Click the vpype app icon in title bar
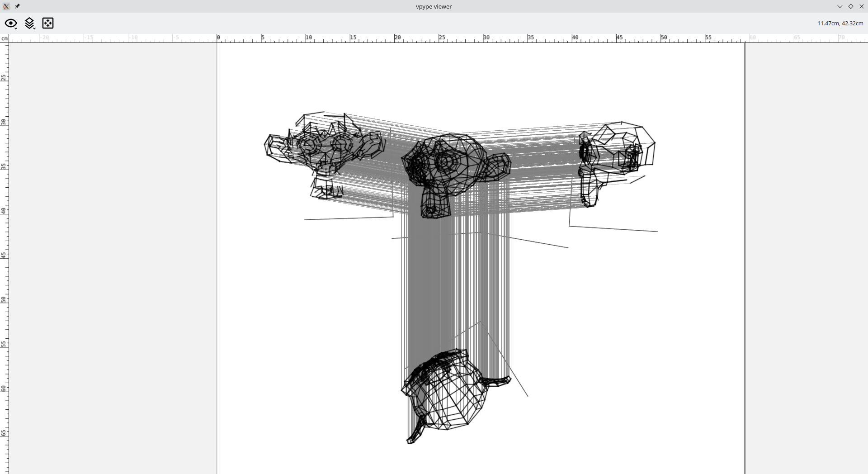This screenshot has height=474, width=868. tap(6, 6)
